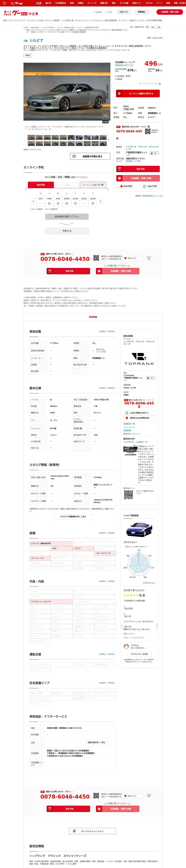The image size is (186, 868).
Task: Select the first car thumbnail
Action: (x=31, y=137)
